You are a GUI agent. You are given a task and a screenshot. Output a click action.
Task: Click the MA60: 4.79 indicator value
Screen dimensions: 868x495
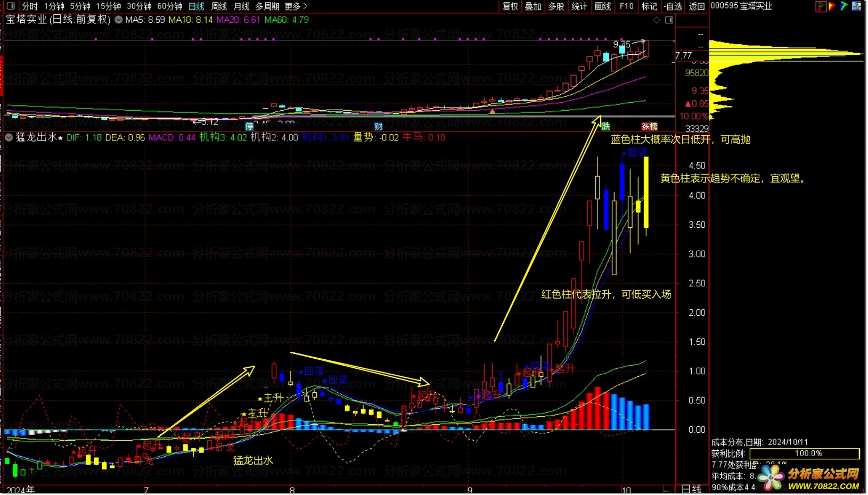click(286, 20)
